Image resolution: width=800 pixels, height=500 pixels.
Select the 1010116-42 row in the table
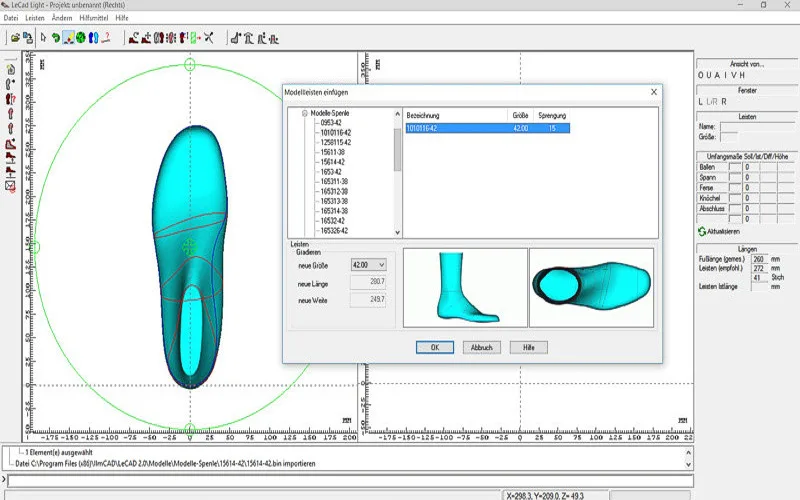(x=487, y=128)
